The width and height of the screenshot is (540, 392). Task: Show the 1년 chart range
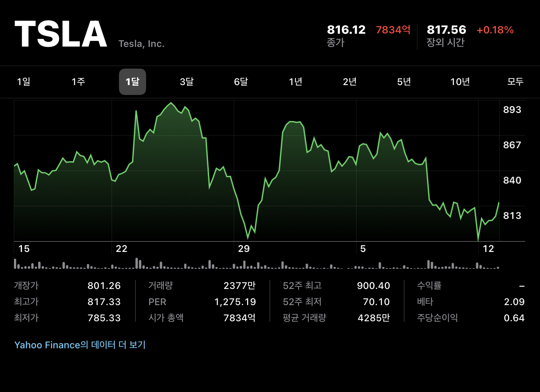[296, 81]
